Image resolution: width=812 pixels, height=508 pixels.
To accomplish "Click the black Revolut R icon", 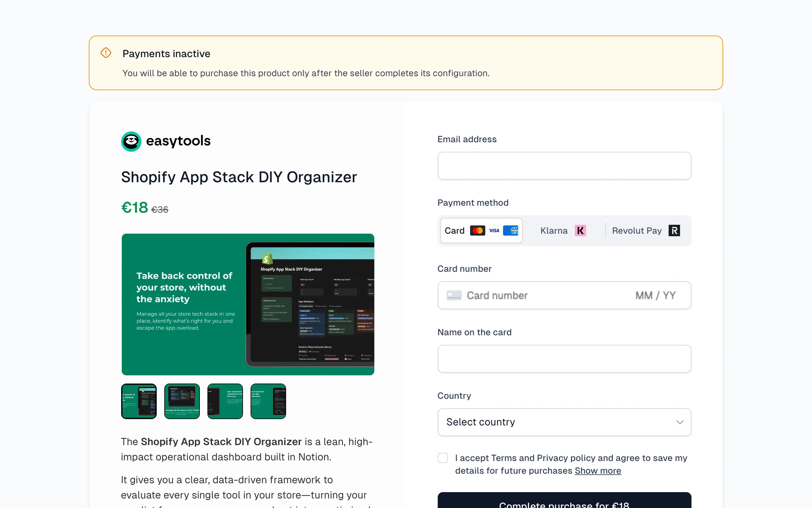I will (674, 231).
